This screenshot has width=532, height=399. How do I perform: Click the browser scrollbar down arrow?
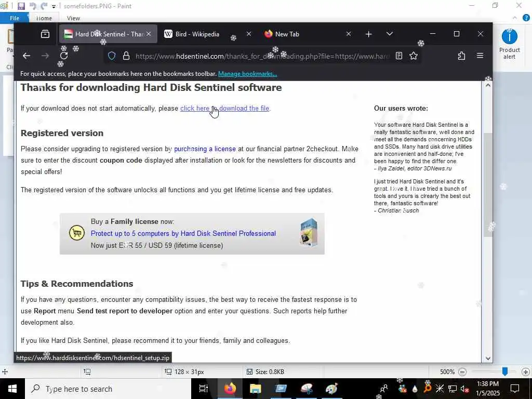(x=487, y=358)
